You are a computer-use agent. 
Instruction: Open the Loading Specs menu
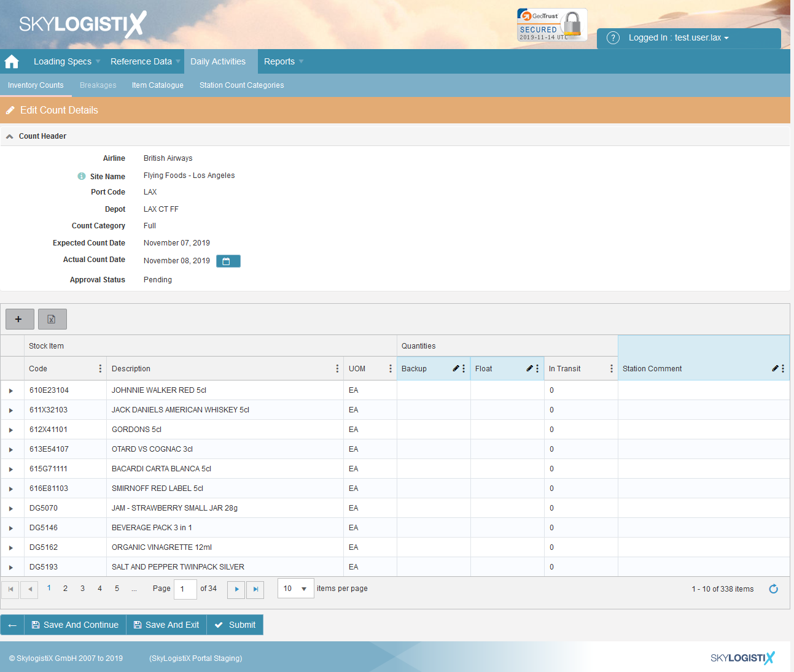coord(66,61)
